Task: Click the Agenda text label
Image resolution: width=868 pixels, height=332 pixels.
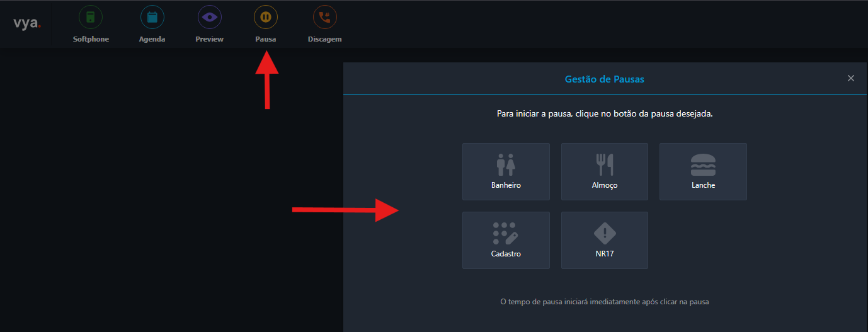Action: (x=152, y=39)
